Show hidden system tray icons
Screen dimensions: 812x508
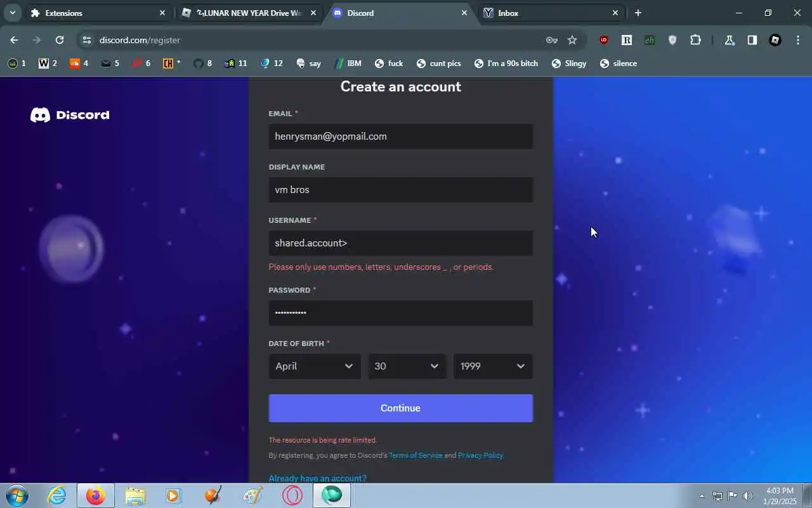[x=702, y=496]
